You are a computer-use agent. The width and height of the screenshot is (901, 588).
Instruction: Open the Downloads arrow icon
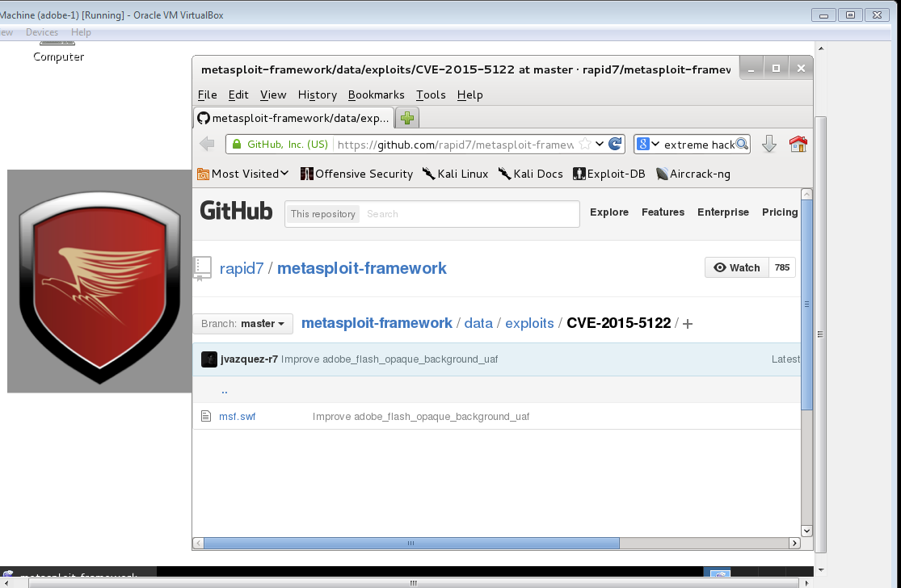768,144
